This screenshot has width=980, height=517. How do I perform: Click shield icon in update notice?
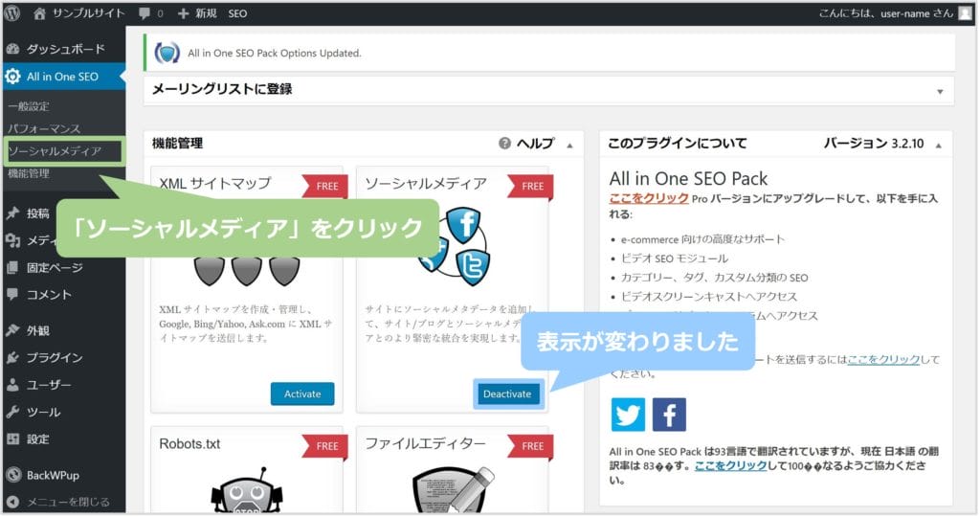[x=167, y=54]
